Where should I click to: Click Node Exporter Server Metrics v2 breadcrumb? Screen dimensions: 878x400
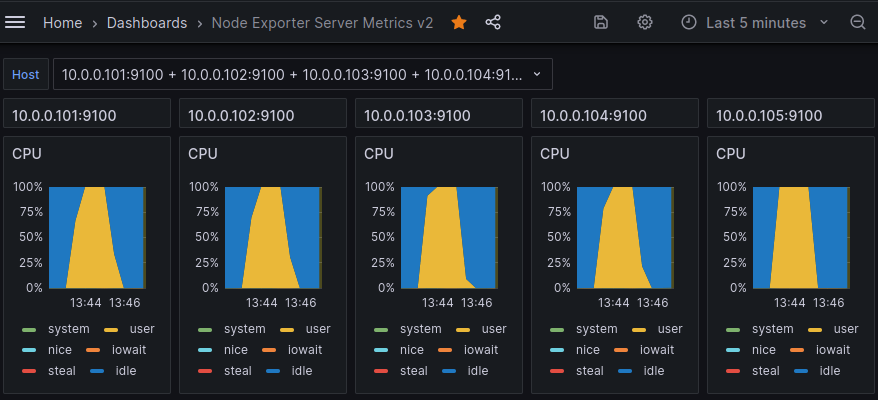[x=322, y=22]
